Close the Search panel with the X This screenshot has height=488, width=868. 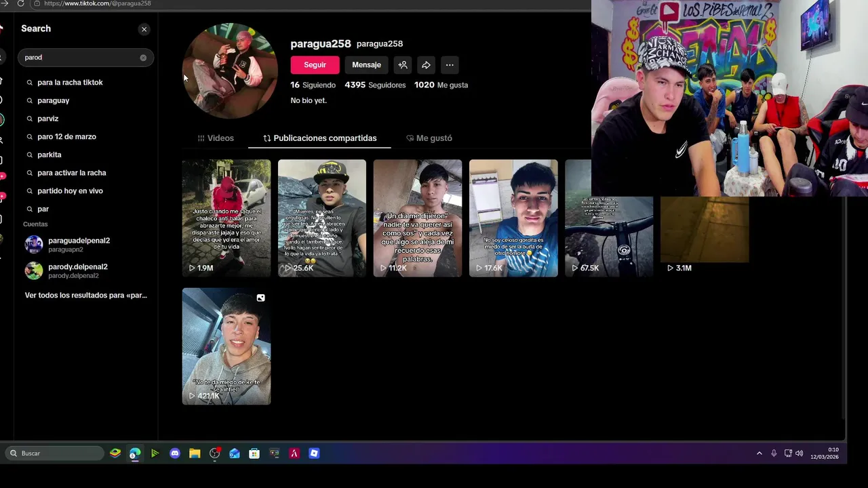point(144,29)
